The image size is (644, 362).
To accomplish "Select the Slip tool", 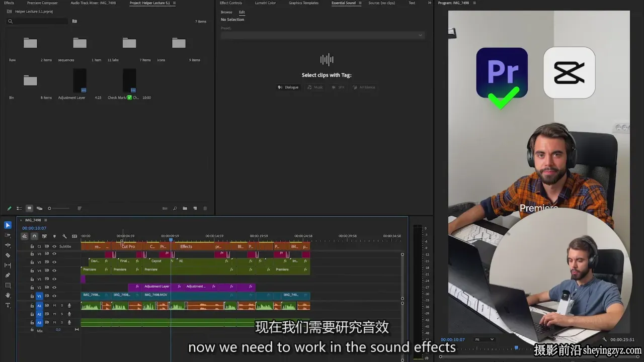I will (x=8, y=265).
